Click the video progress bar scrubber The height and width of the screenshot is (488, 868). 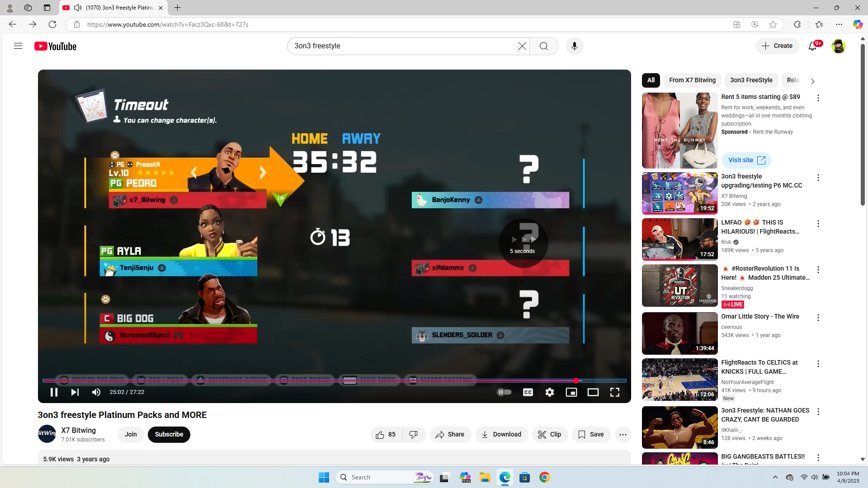point(576,381)
